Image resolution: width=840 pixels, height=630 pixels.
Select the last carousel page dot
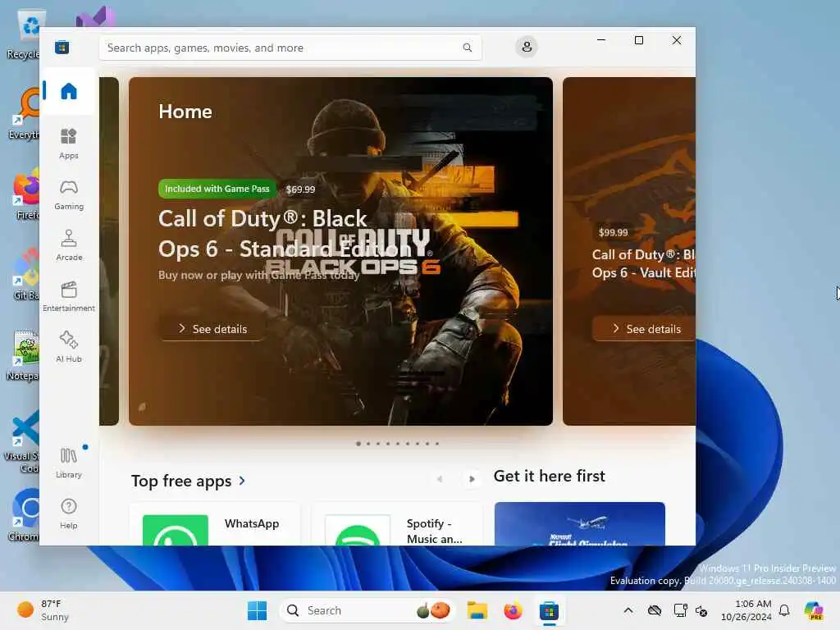pos(437,444)
